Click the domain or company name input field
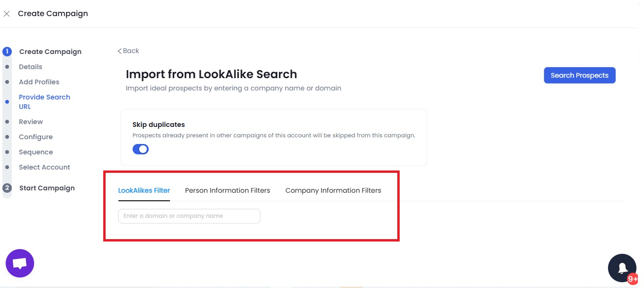This screenshot has width=644, height=295. click(x=188, y=216)
